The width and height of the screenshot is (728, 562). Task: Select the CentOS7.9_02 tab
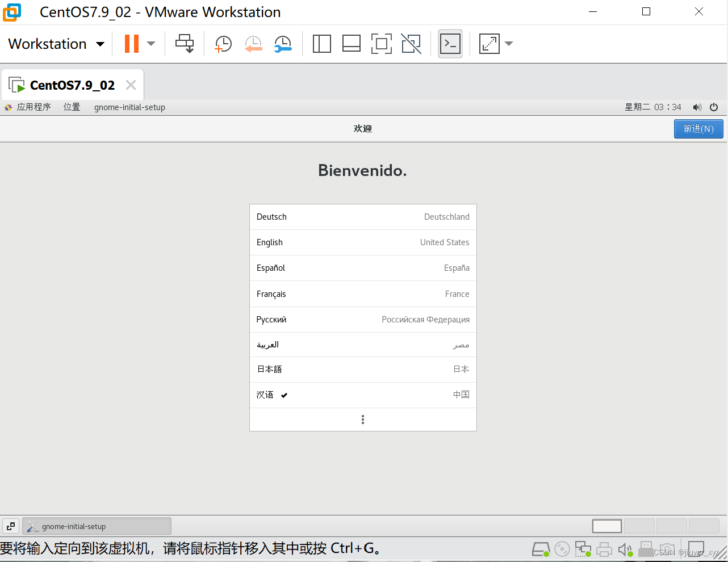click(72, 85)
